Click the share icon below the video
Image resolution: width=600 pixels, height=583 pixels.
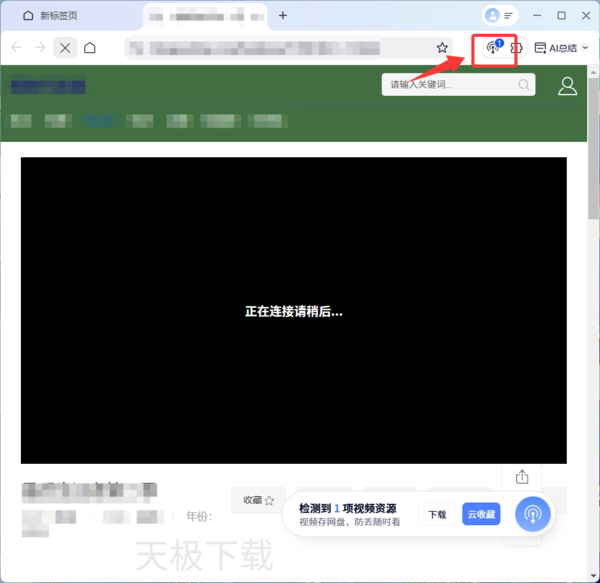click(x=522, y=477)
